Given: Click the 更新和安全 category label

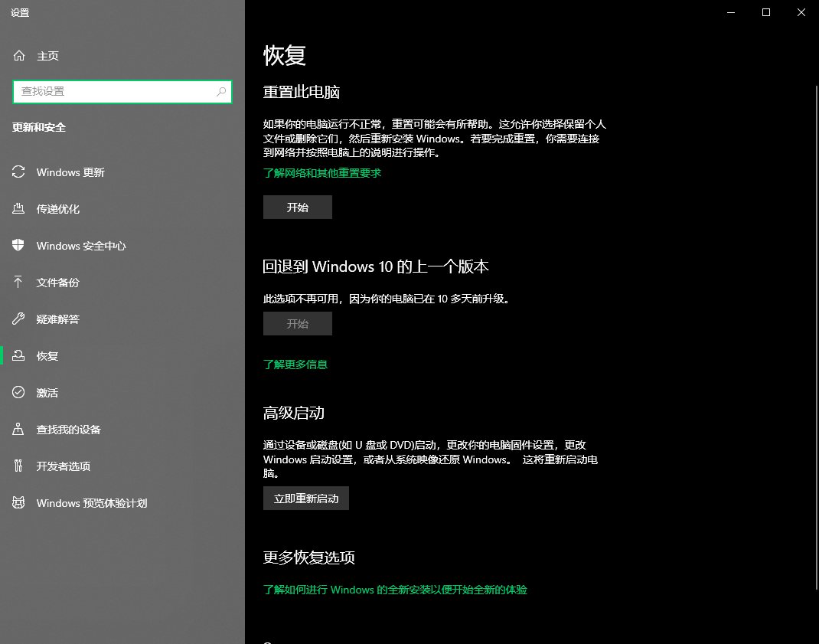Looking at the screenshot, I should 39,127.
